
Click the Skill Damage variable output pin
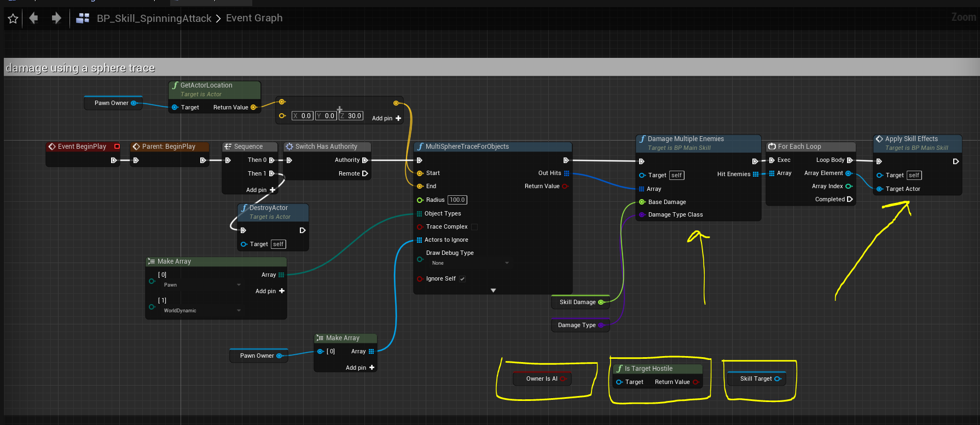(x=601, y=302)
